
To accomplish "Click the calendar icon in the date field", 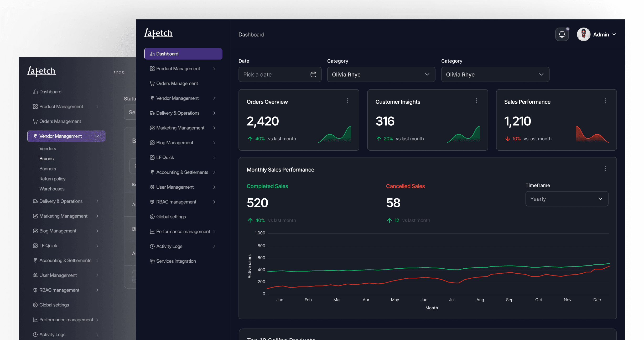I will click(x=313, y=75).
